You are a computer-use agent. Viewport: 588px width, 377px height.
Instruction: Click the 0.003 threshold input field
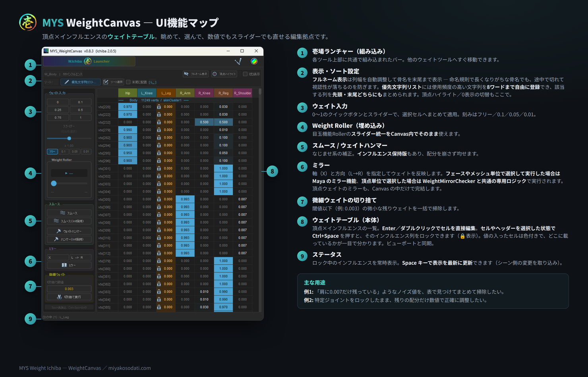(x=69, y=289)
